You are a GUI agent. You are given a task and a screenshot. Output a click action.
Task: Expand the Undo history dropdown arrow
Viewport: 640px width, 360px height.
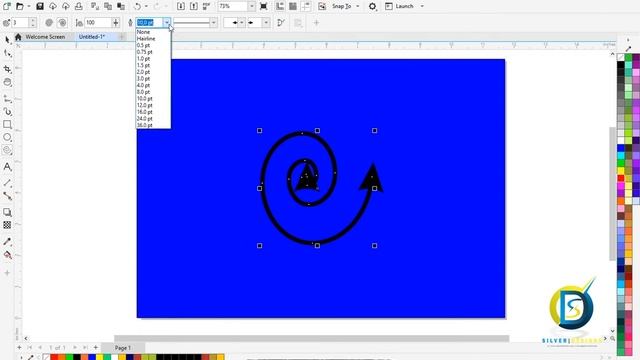147,7
